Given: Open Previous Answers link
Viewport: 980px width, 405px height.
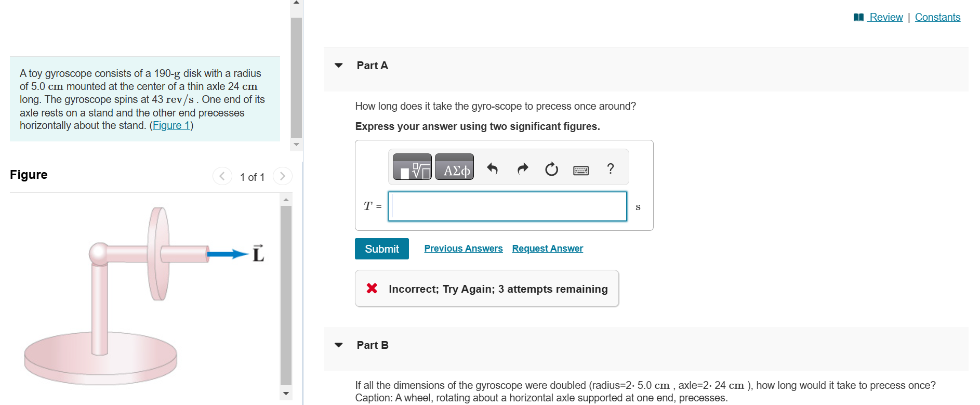Looking at the screenshot, I should (x=463, y=249).
